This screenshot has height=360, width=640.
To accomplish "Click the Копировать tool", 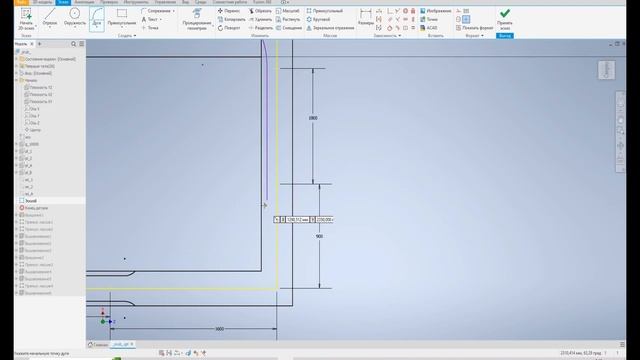I will click(x=231, y=19).
